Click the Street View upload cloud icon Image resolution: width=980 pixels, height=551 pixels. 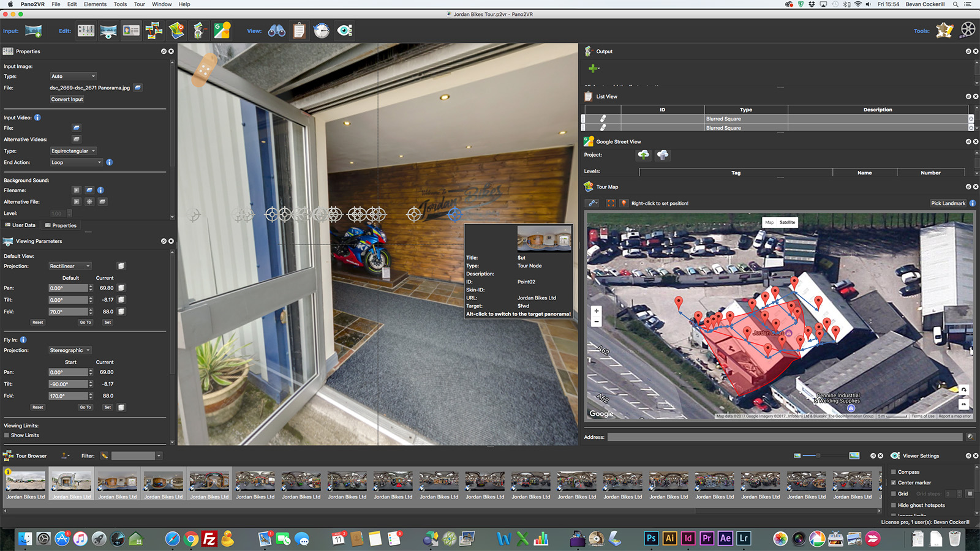644,155
